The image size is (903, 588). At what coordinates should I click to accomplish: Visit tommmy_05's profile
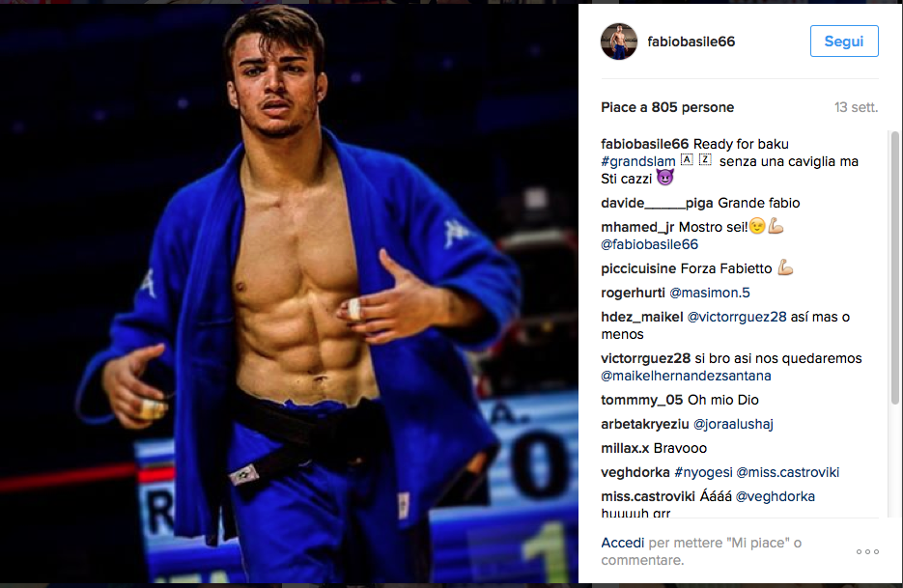(642, 400)
